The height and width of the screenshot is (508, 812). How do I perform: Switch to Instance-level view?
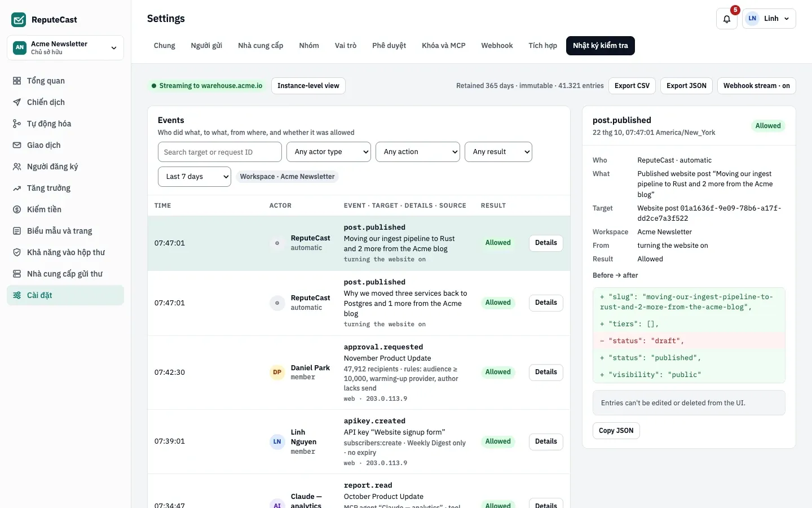coord(308,86)
